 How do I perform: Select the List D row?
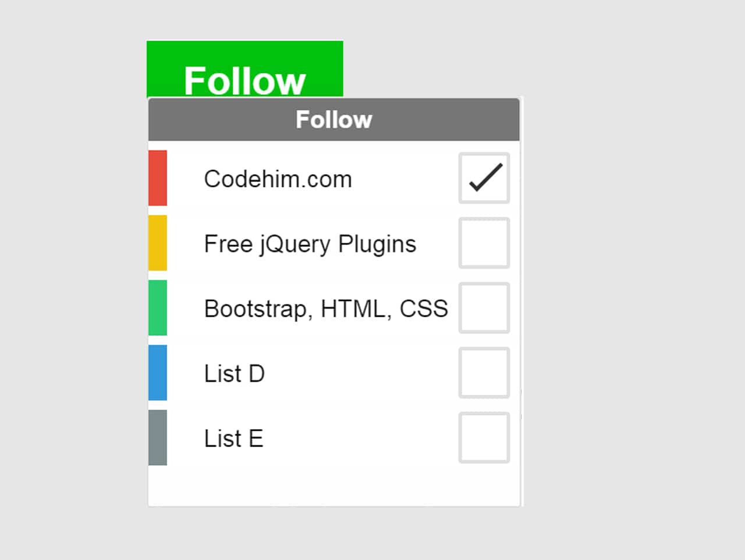(x=234, y=373)
